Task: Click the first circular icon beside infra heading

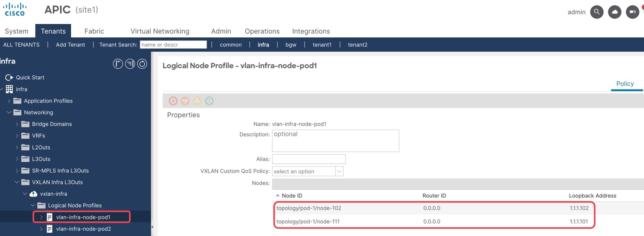Action: tap(118, 64)
